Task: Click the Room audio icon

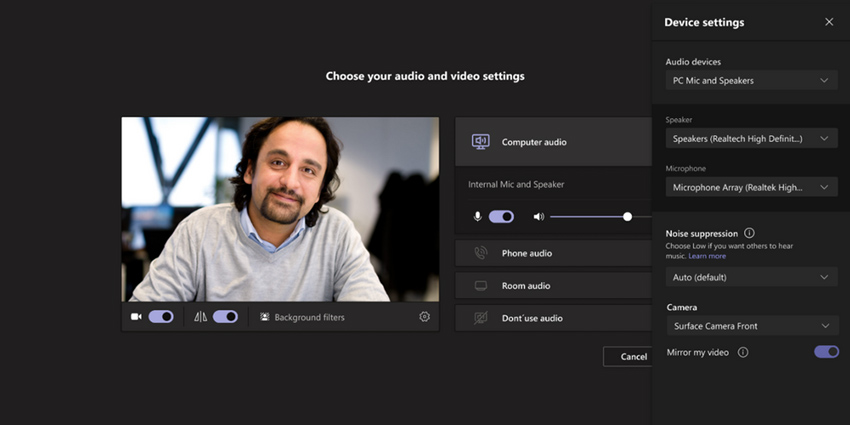Action: (480, 286)
